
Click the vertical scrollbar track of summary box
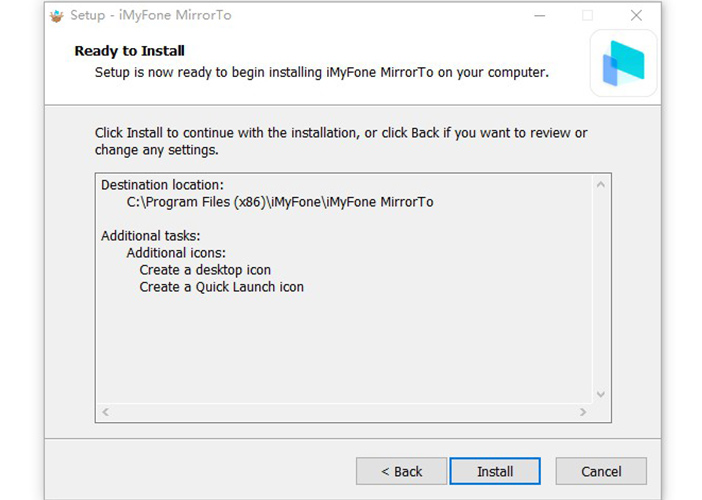tap(601, 290)
